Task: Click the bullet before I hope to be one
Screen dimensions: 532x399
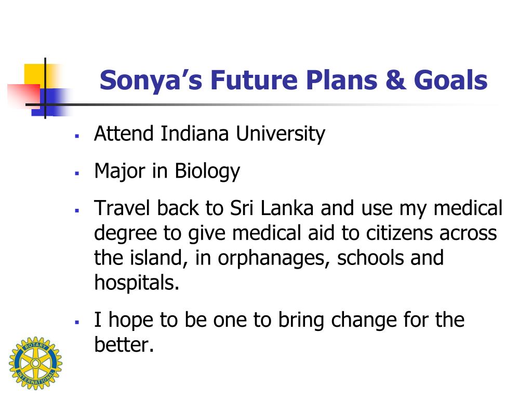Action: (77, 322)
